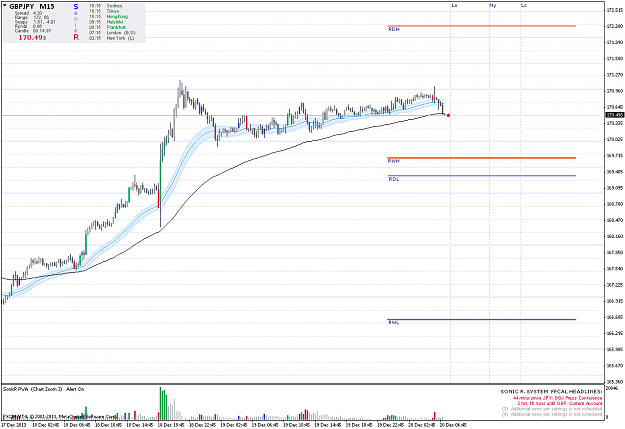Click the triangle arrow beside GBPJPY

5,6
